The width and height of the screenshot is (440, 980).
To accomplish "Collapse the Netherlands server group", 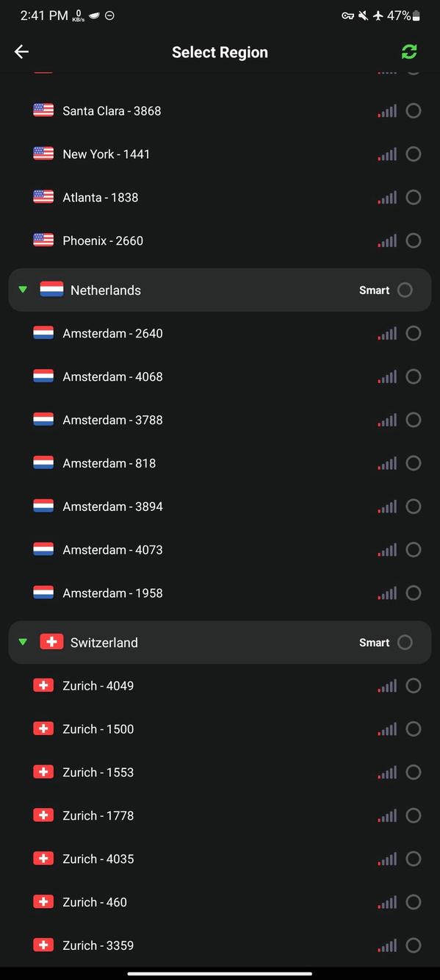I will 23,290.
